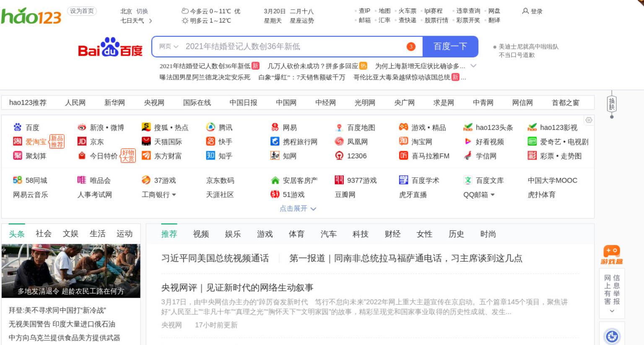Screen dimensions: 644x345
Task: Open 星座运势 horoscope link
Action: click(x=302, y=21)
